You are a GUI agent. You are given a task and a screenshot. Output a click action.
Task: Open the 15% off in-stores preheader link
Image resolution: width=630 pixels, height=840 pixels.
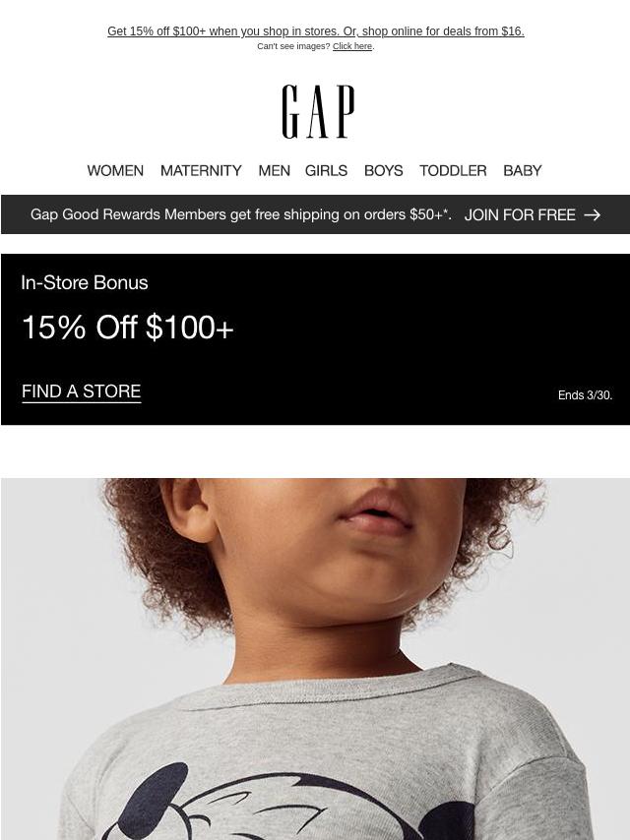pos(315,31)
